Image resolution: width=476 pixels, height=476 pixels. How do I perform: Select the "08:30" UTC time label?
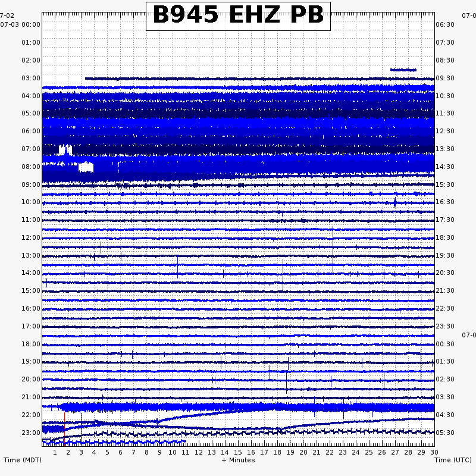pos(445,61)
